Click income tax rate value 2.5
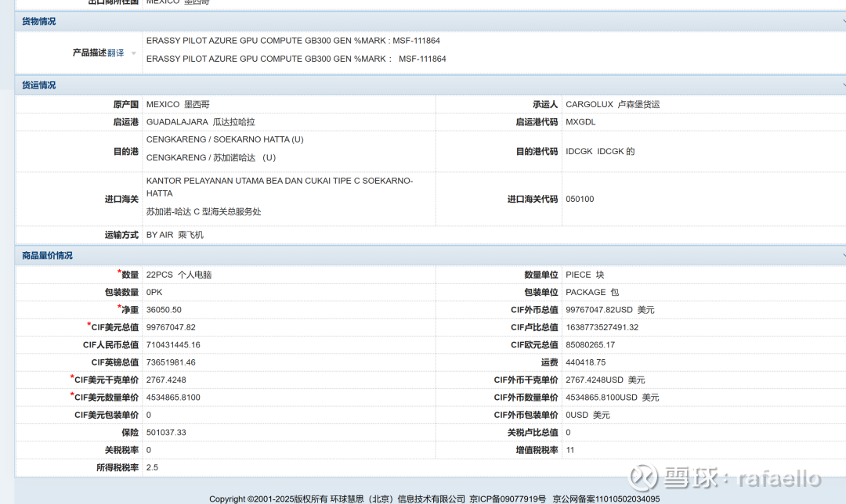Screen dimensions: 846x504 (152, 467)
